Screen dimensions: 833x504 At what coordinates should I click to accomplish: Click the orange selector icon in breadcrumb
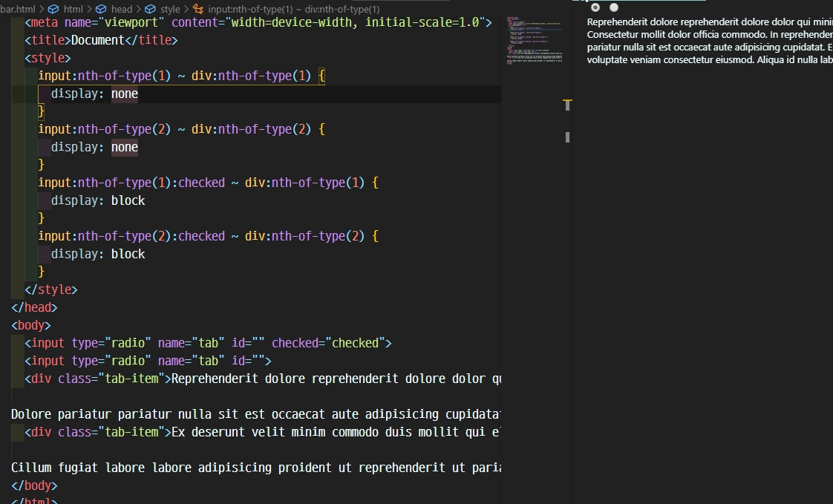click(198, 9)
